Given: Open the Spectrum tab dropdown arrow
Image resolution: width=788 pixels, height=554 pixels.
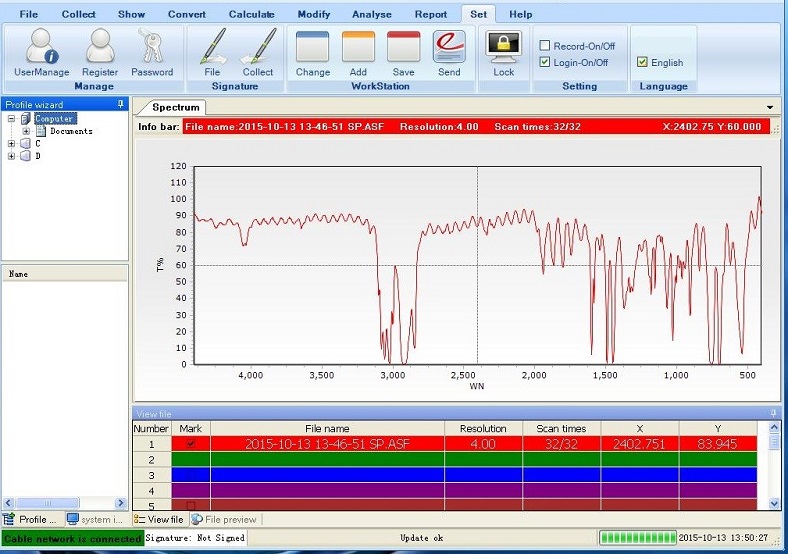Looking at the screenshot, I should [x=770, y=107].
